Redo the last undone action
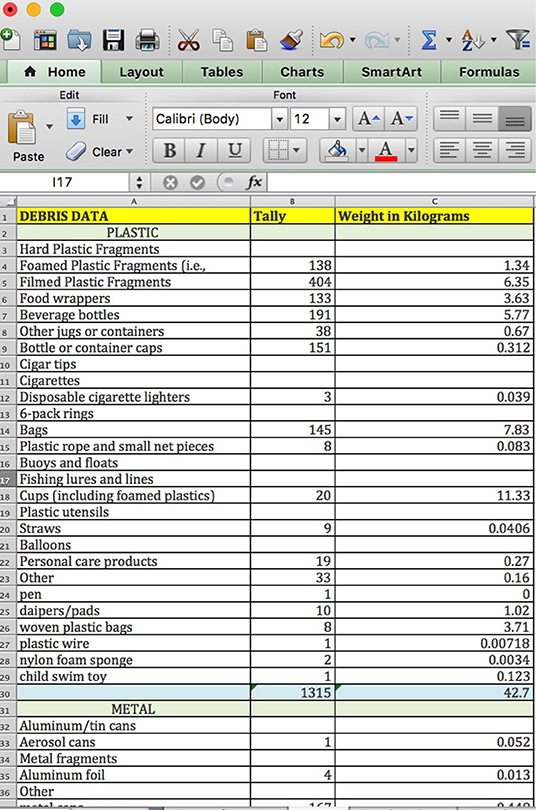 (376, 40)
